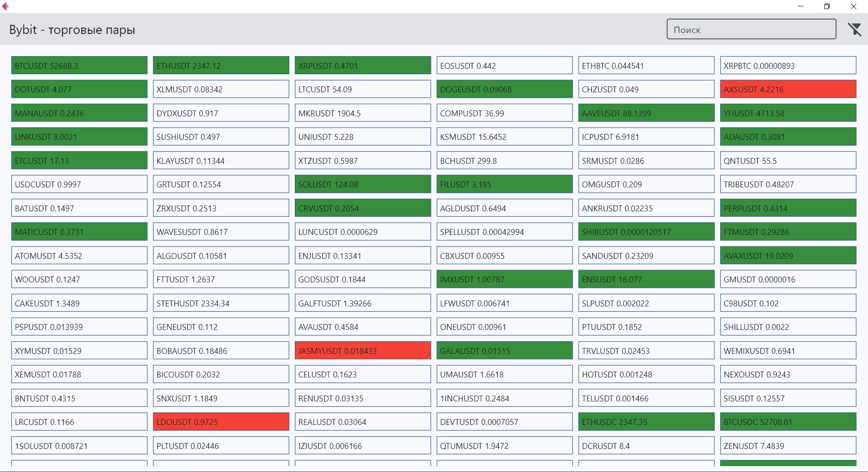Open GMUSDT 0.0000016 pair
Screen dimensions: 868x472
[788, 279]
